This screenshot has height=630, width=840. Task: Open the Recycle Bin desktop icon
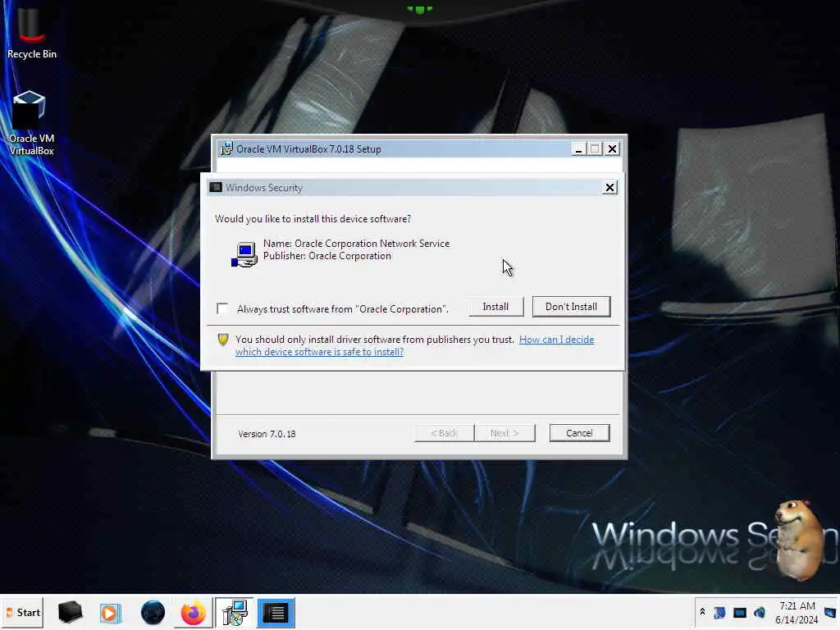pyautogui.click(x=31, y=32)
